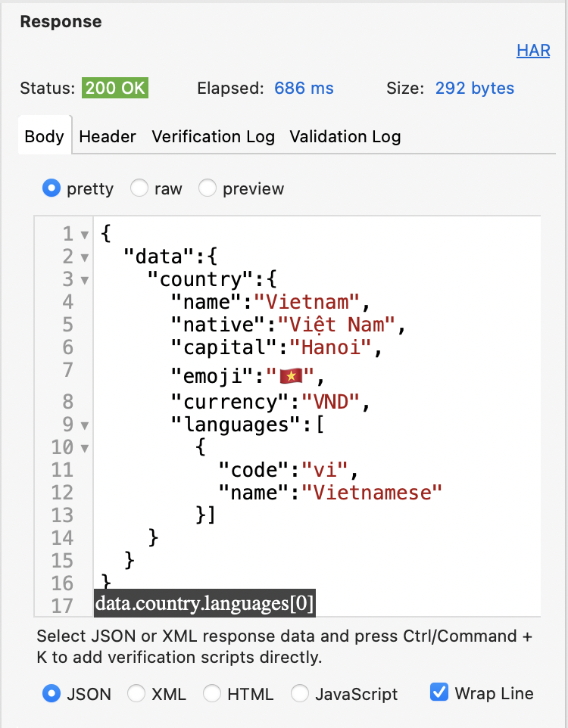Choose JSON format radio button
Screen dimensions: 568x728
click(51, 693)
